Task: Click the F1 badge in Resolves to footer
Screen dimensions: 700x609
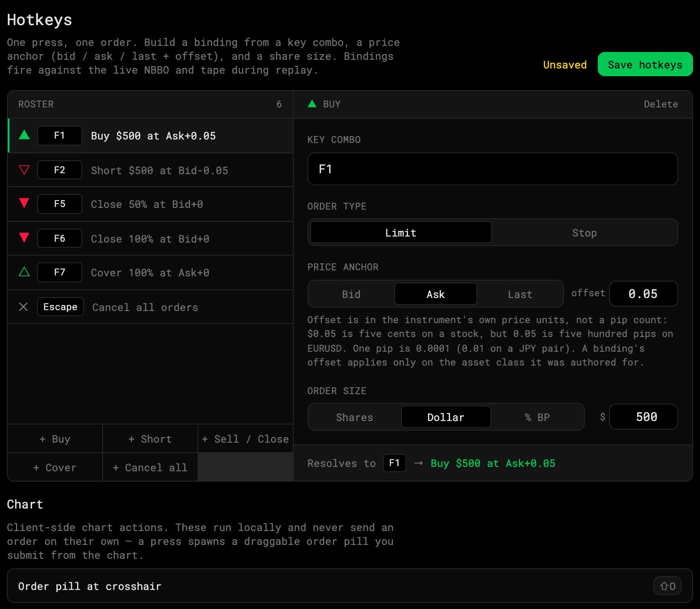Action: 395,463
